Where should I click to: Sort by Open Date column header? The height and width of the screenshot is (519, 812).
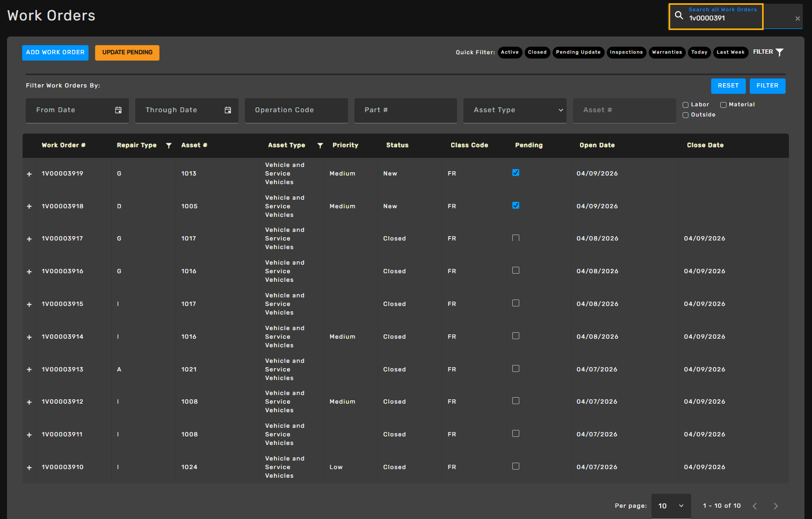[x=597, y=145]
